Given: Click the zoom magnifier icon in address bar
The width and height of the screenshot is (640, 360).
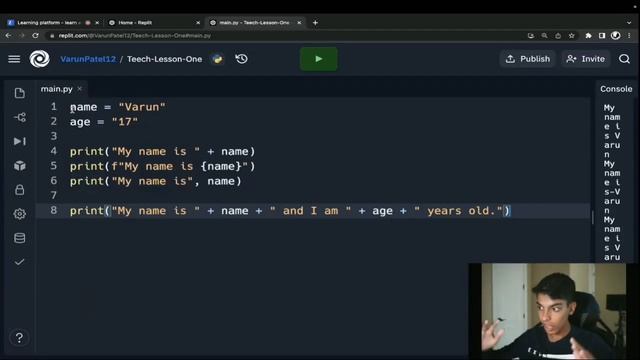Looking at the screenshot, I should [x=544, y=36].
